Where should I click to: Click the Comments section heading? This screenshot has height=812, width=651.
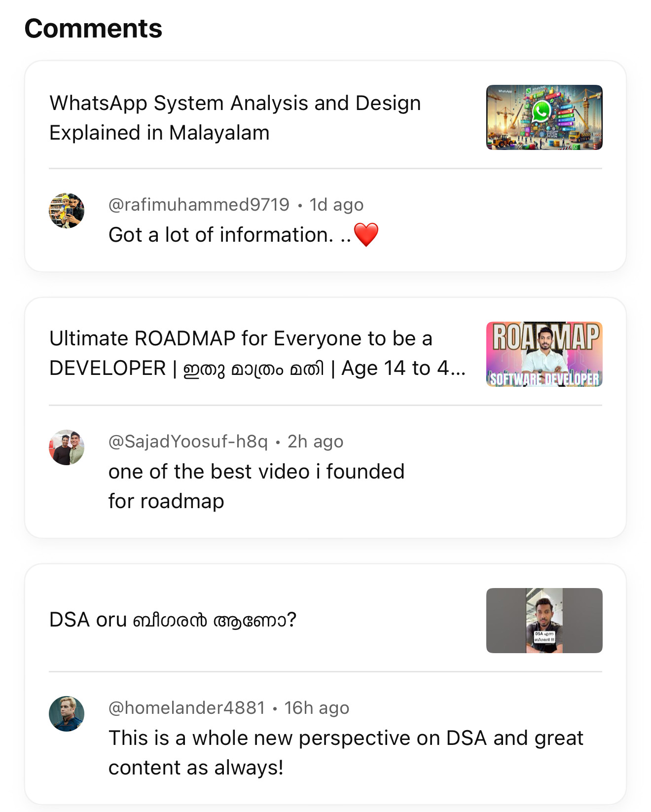[x=93, y=29]
